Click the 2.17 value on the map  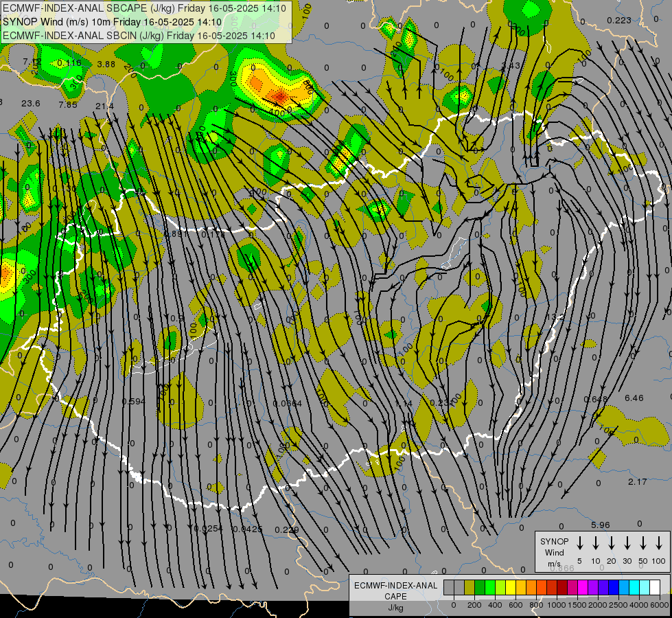(637, 482)
